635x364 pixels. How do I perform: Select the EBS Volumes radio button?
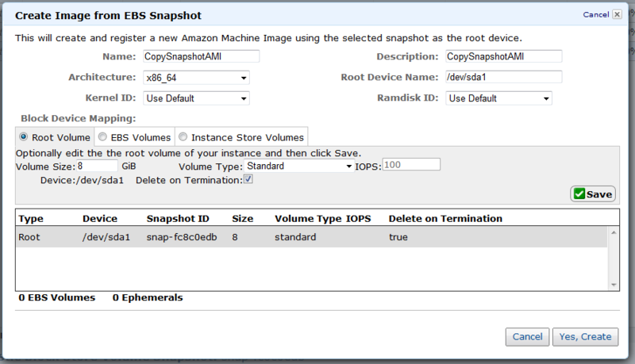102,137
